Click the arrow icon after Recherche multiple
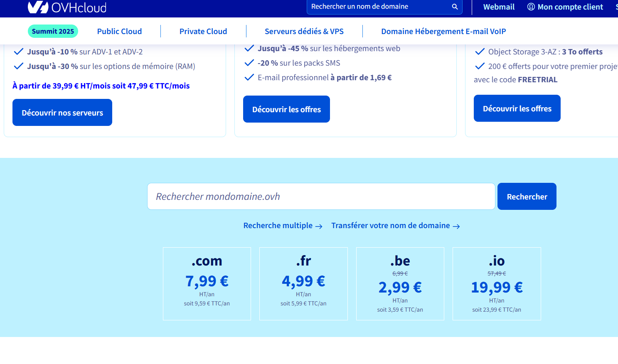Viewport: 618px width, 364px height. (x=320, y=226)
